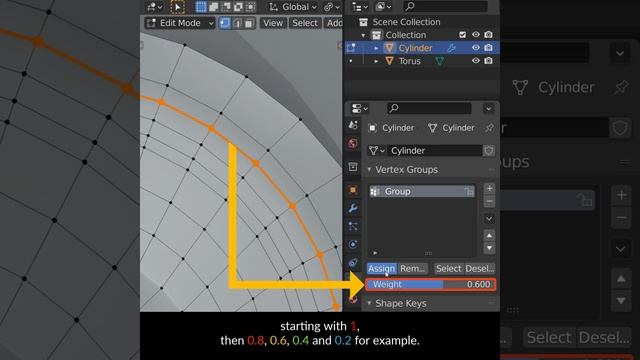640x360 pixels.
Task: Switch to edge select mode
Action: click(237, 23)
